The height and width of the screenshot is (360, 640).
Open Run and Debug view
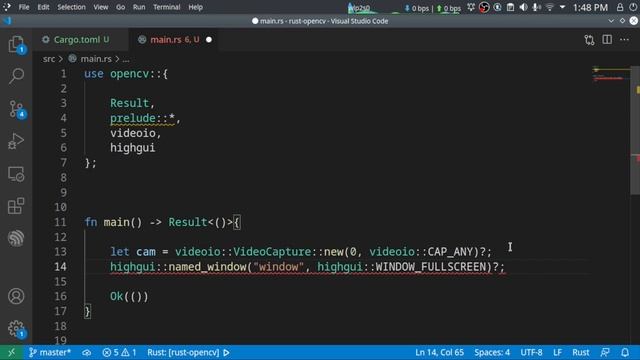coord(16,141)
